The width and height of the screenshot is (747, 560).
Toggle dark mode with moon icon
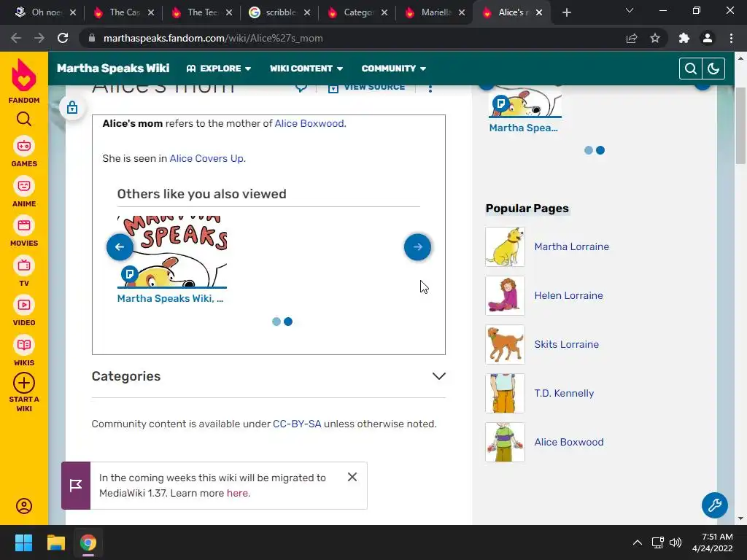click(713, 69)
